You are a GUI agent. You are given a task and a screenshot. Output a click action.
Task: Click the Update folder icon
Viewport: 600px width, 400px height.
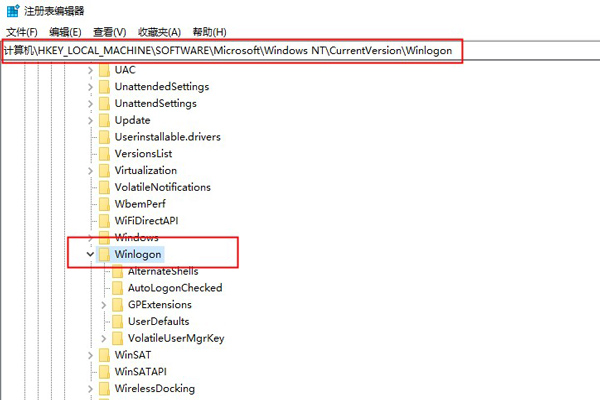click(104, 120)
